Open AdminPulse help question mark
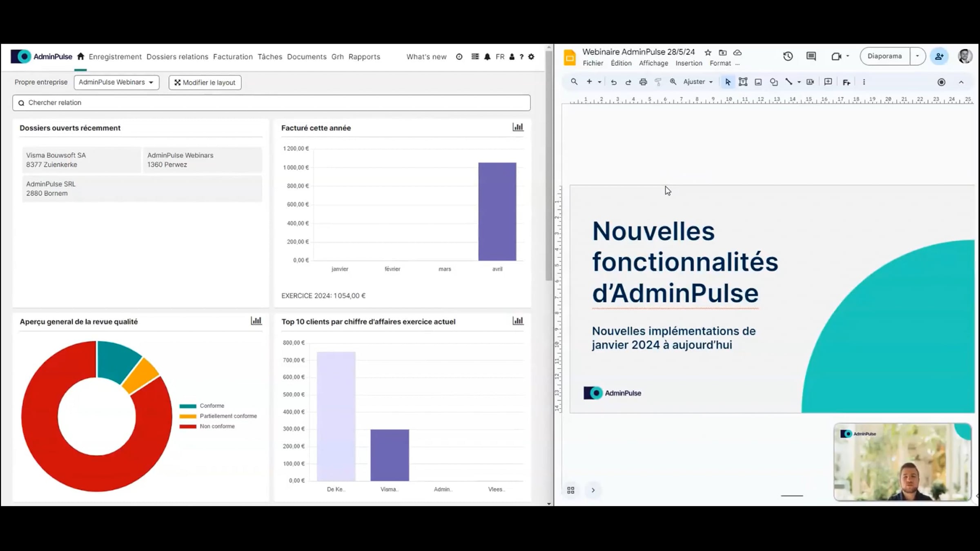Viewport: 980px width, 551px height. [521, 57]
